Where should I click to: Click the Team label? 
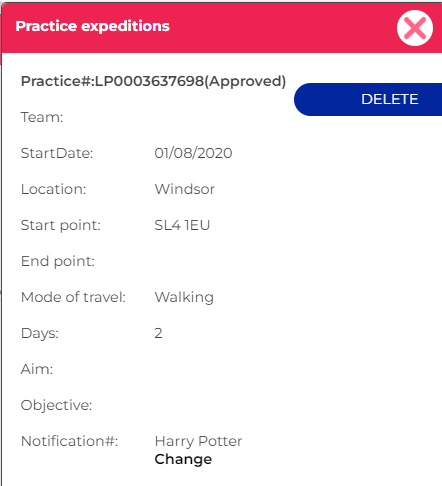tap(42, 117)
